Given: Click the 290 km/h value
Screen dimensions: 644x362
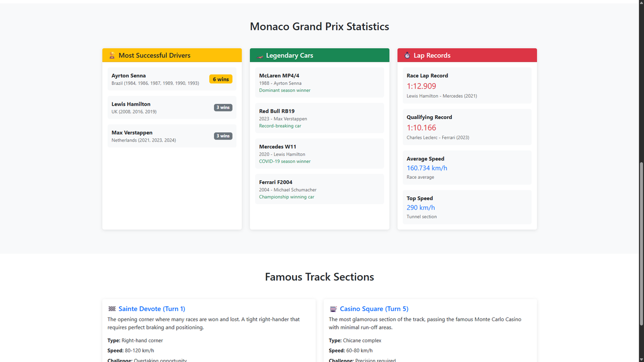Looking at the screenshot, I should (421, 208).
